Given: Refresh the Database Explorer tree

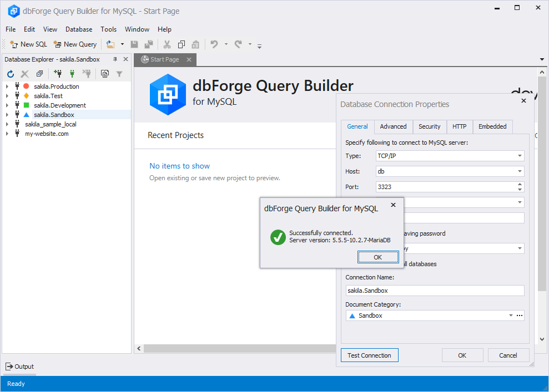Looking at the screenshot, I should click(x=11, y=74).
